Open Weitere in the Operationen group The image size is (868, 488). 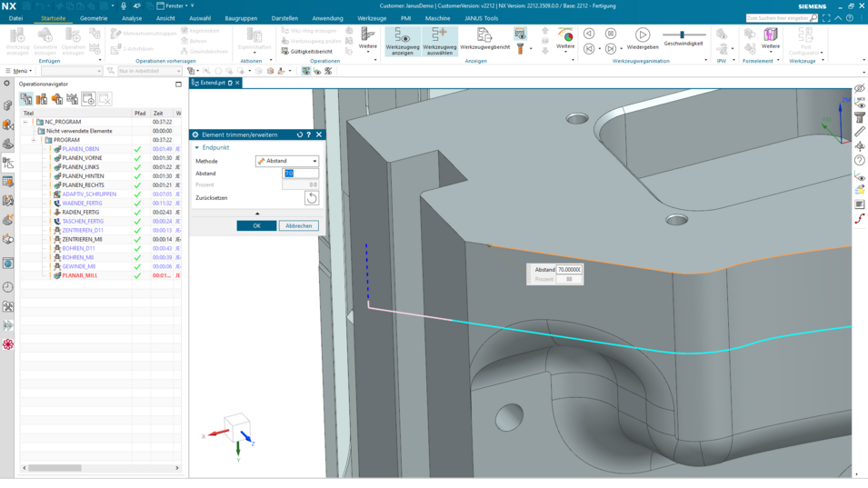(x=367, y=39)
